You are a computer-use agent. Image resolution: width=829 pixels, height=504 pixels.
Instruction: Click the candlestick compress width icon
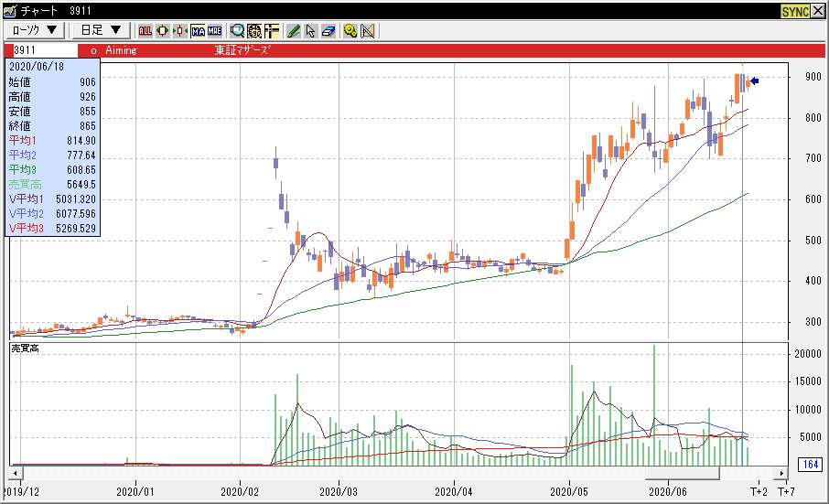click(x=179, y=30)
